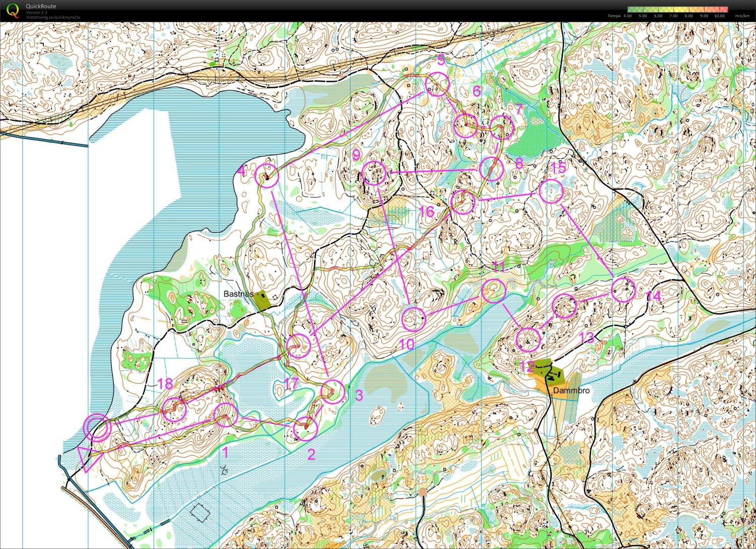The image size is (756, 549).
Task: Click control circle 15
Action: tap(551, 191)
